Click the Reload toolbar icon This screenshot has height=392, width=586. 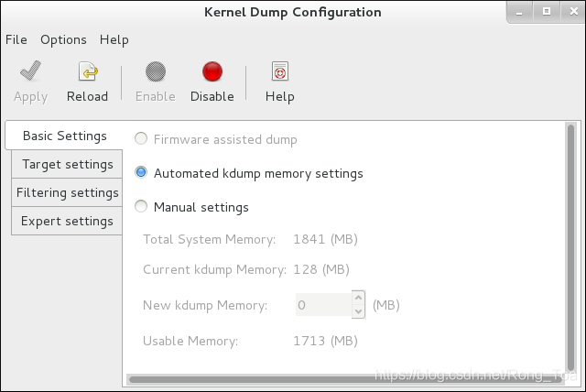(88, 71)
